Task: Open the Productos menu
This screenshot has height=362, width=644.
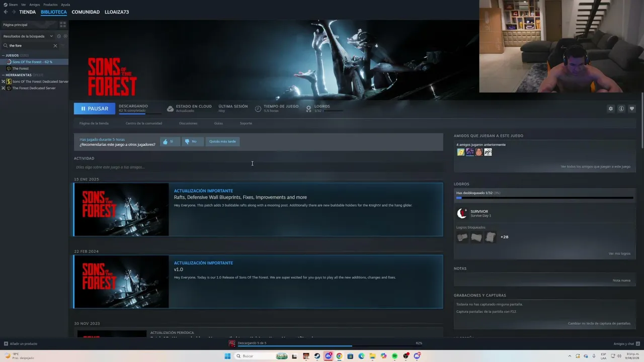Action: [50, 5]
